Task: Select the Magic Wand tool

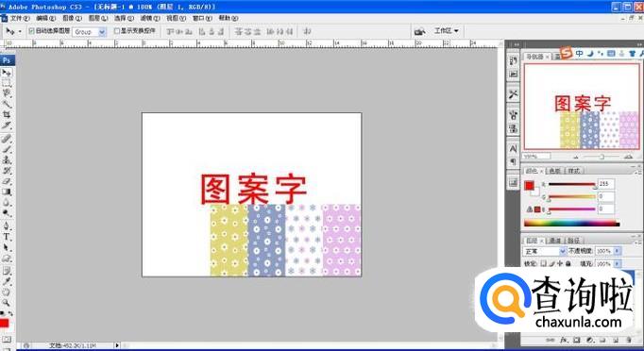Action: click(x=7, y=104)
